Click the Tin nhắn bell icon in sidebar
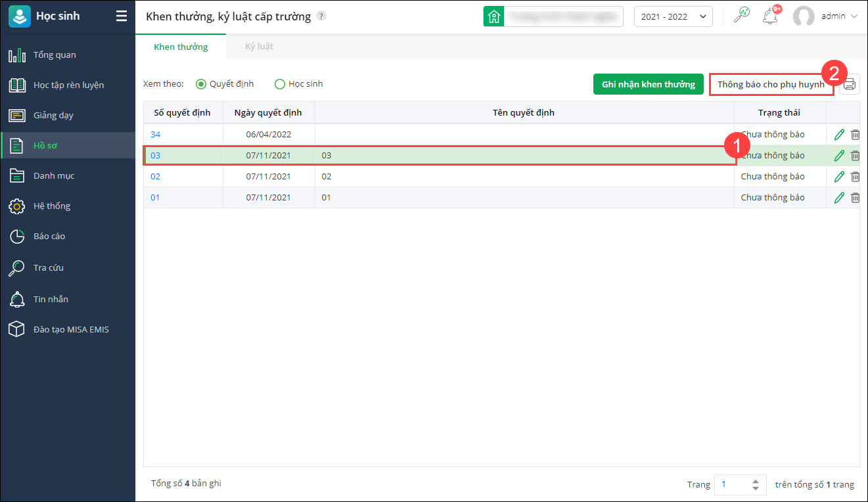Viewport: 868px width, 502px height. click(17, 300)
